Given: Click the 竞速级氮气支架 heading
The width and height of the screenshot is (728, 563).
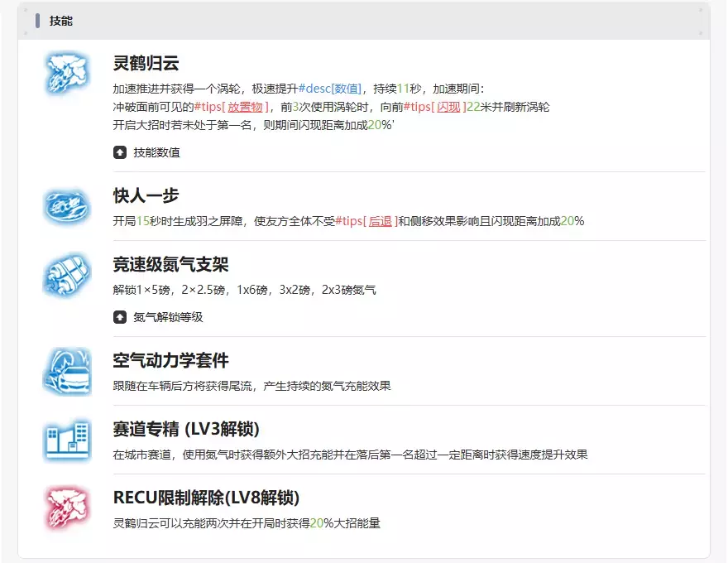Looking at the screenshot, I should 170,265.
